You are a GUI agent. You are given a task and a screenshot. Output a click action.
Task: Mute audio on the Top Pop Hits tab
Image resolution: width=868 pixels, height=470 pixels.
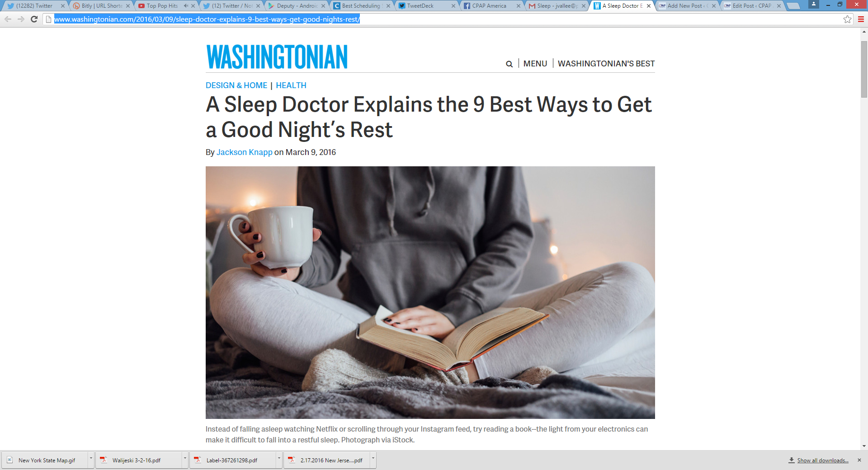click(186, 6)
